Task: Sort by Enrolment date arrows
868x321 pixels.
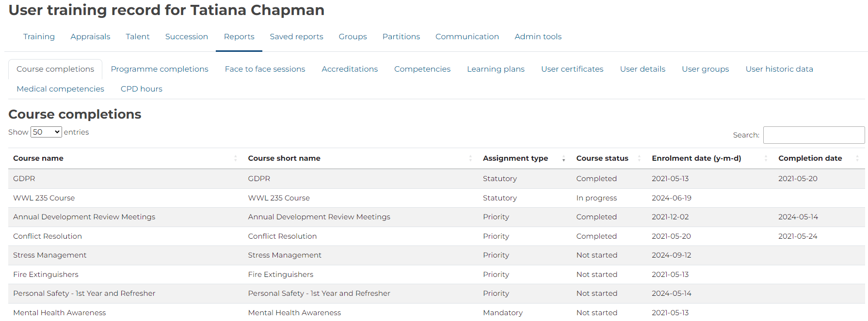Action: [766, 158]
